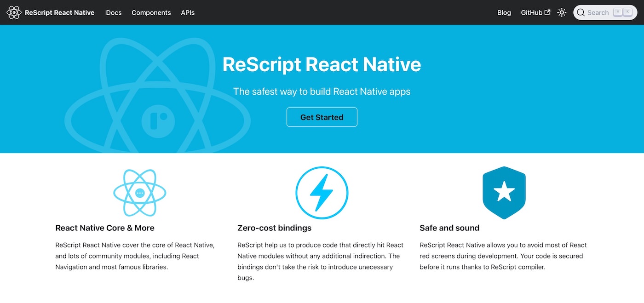
Task: Click the ReScript React Native navbar logo icon
Action: [x=14, y=12]
